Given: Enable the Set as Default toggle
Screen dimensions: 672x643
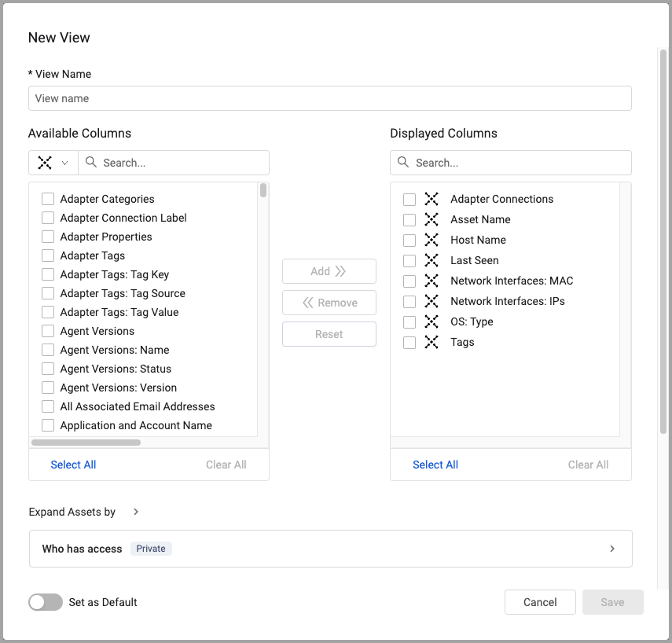Looking at the screenshot, I should click(x=46, y=602).
